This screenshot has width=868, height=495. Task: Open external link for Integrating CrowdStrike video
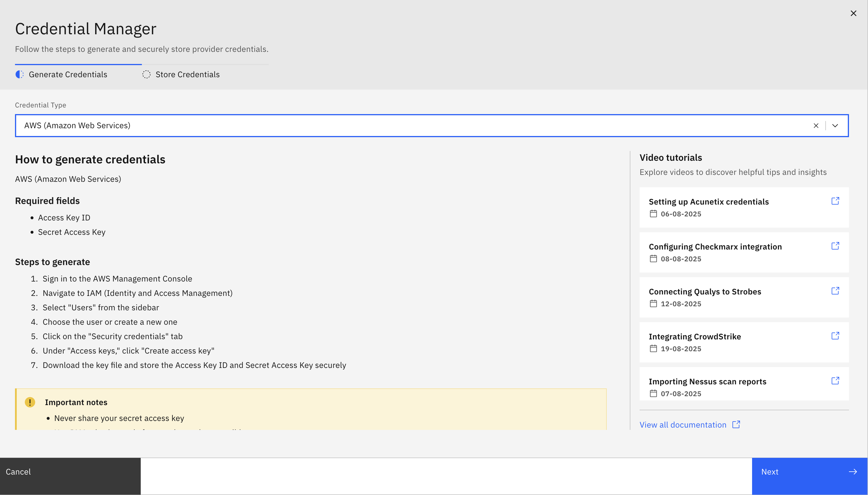coord(835,336)
